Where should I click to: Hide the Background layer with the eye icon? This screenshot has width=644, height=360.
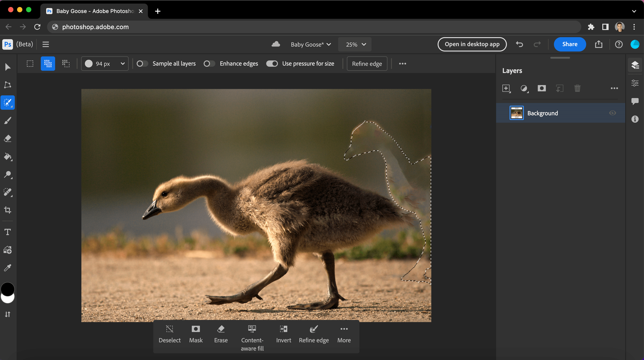pyautogui.click(x=612, y=113)
